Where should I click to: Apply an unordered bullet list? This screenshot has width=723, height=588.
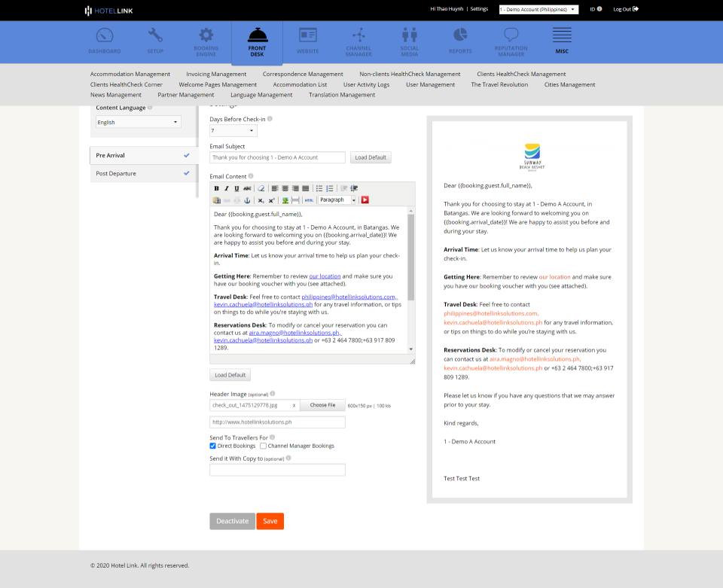click(319, 188)
